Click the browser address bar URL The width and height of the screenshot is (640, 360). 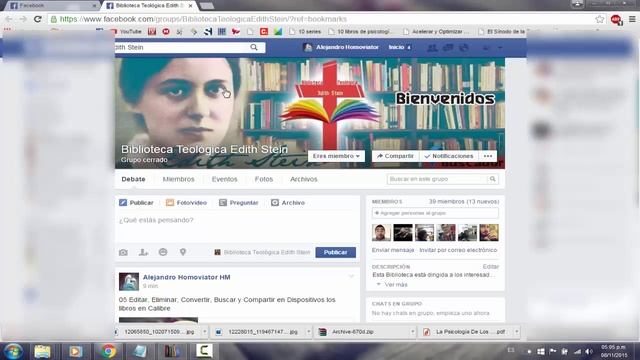click(x=203, y=19)
